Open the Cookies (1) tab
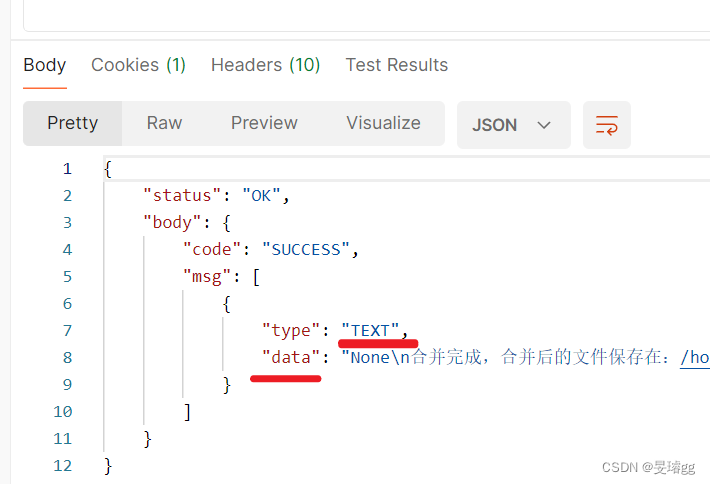Screen dimensions: 710x484 139,65
